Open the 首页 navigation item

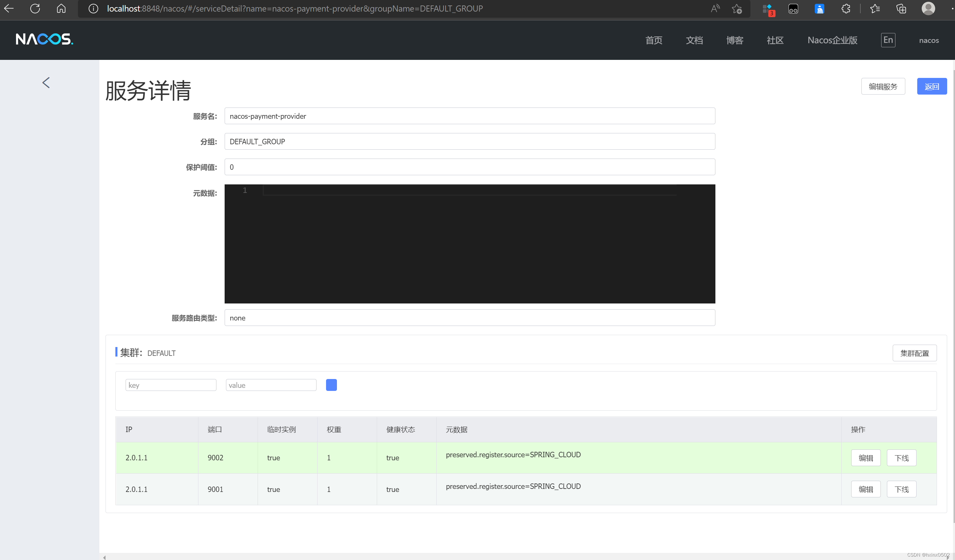(x=654, y=40)
